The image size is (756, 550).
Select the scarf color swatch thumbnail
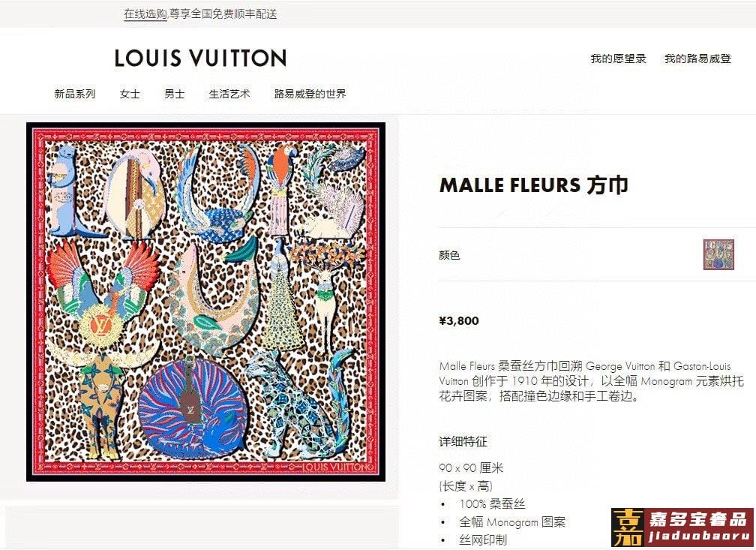pos(718,254)
